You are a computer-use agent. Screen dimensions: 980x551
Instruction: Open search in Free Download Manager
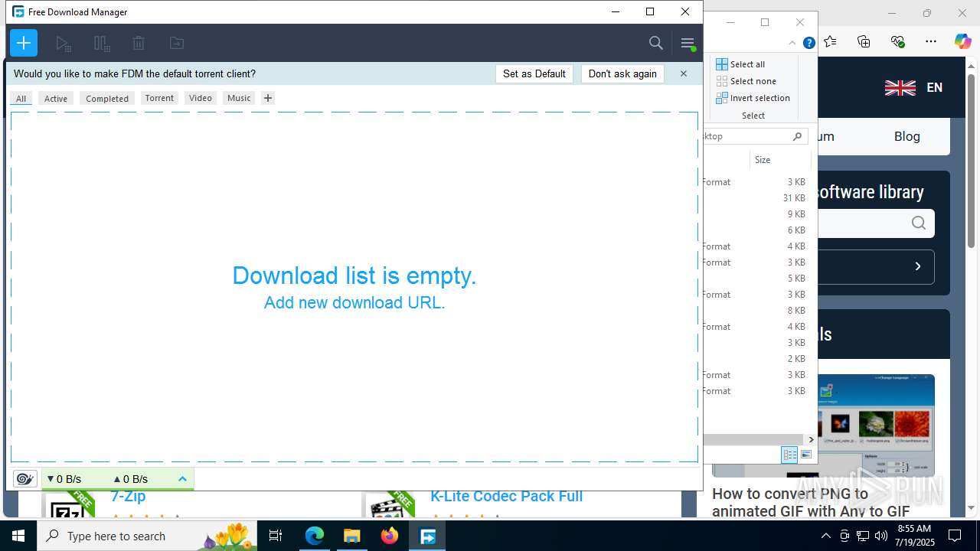(656, 43)
